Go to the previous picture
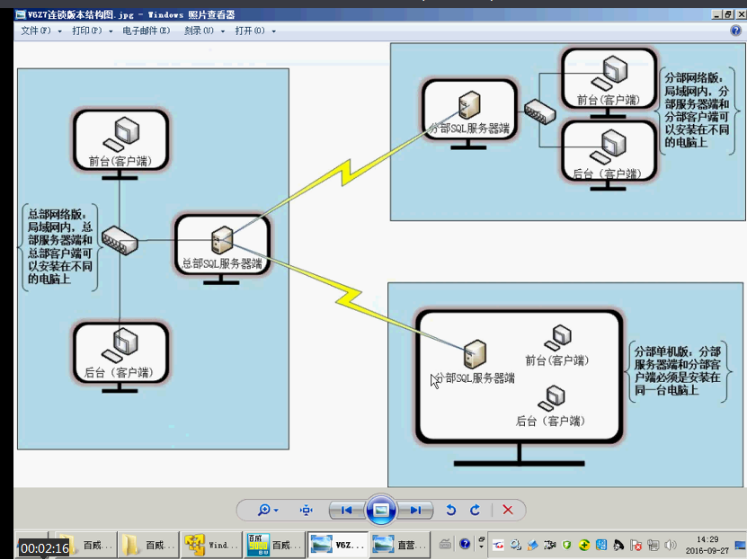747x560 pixels. [345, 510]
